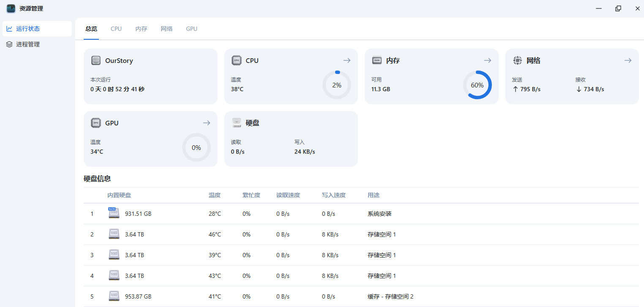Click the app icon in the title bar
Image resolution: width=644 pixels, height=307 pixels.
pos(11,8)
